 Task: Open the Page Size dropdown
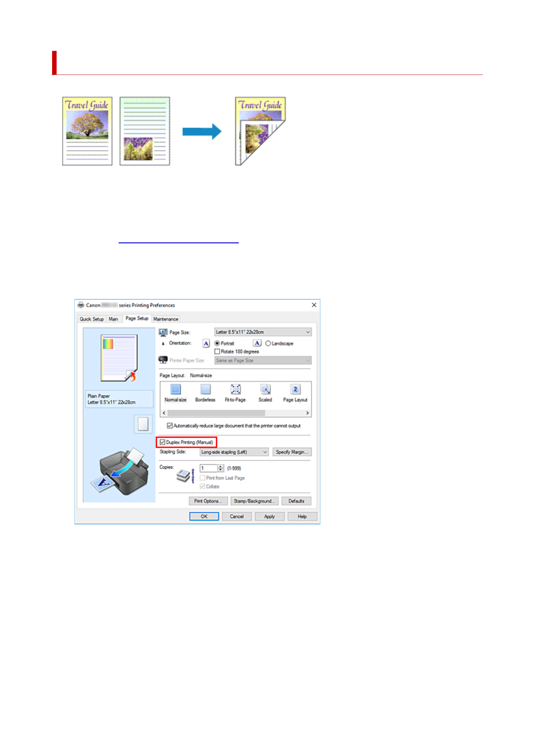point(263,332)
